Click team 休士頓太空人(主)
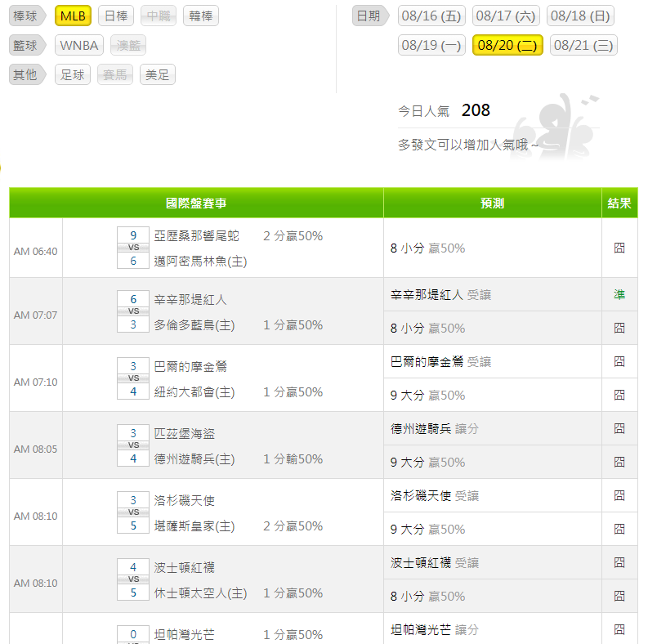 pyautogui.click(x=200, y=593)
